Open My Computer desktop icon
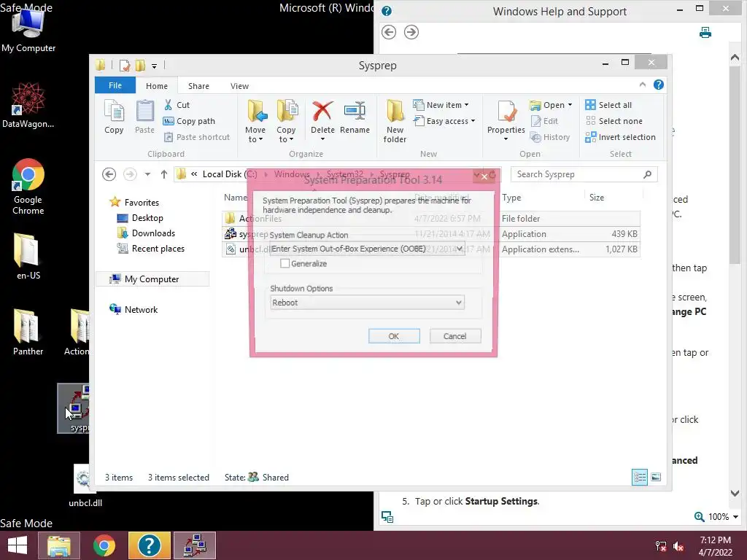Viewport: 747px width, 560px height. 28,29
